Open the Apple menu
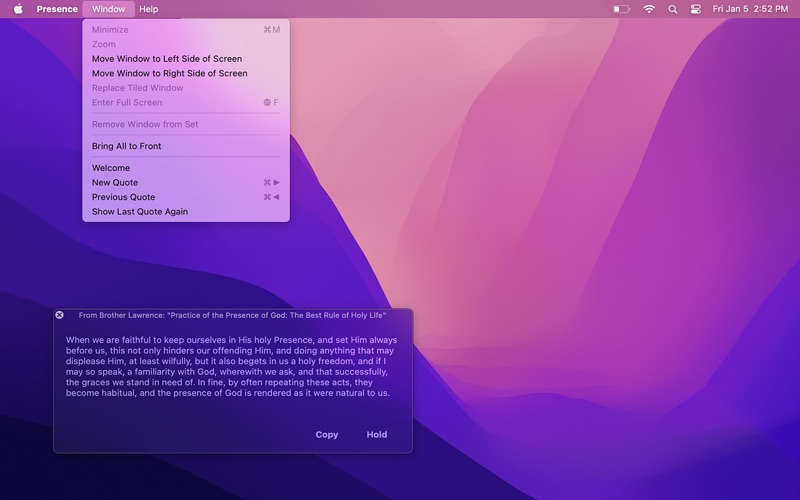The image size is (800, 500). coord(18,9)
